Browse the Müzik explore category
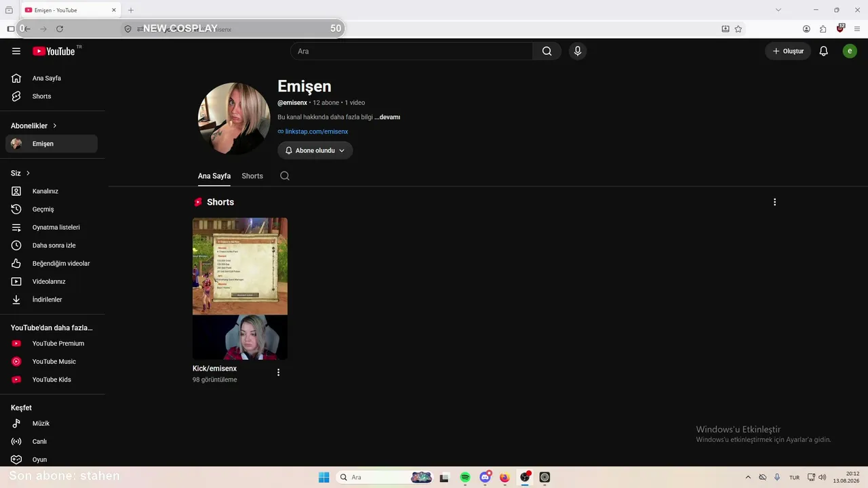The height and width of the screenshot is (488, 868). (52, 424)
